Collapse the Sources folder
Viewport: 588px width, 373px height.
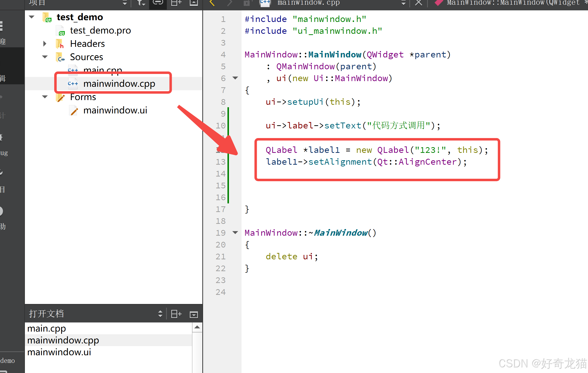pos(45,57)
